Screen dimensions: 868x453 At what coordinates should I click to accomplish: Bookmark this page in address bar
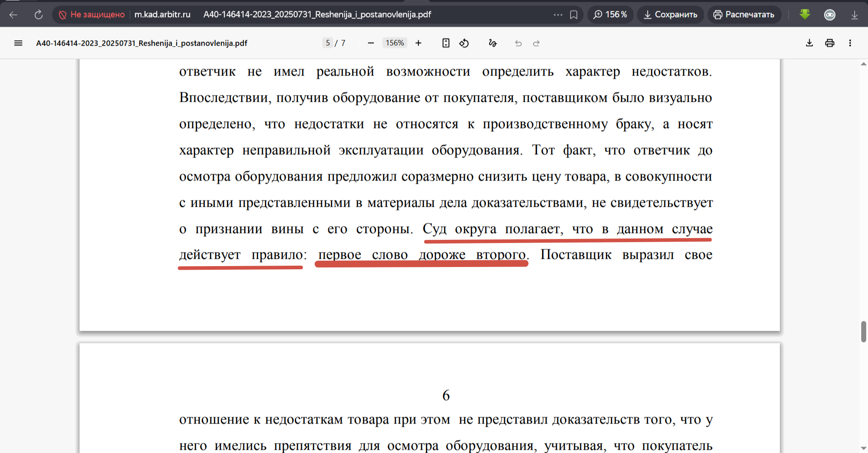pos(574,15)
